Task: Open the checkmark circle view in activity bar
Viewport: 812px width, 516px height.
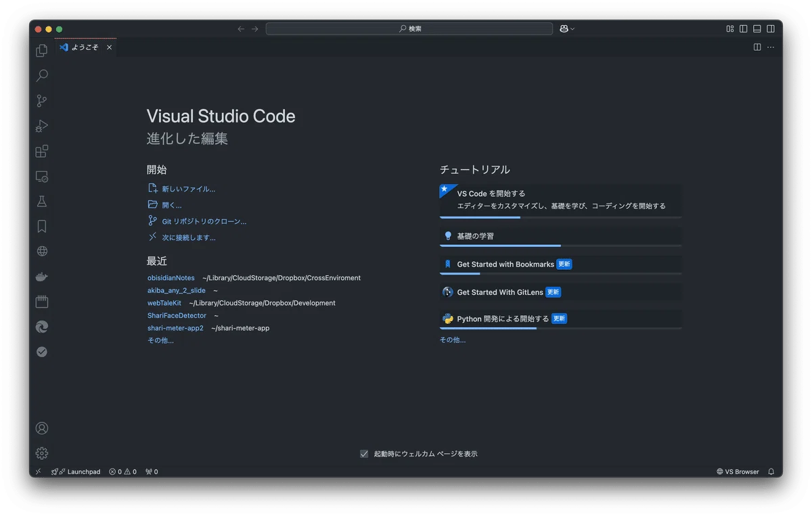Action: [x=42, y=352]
